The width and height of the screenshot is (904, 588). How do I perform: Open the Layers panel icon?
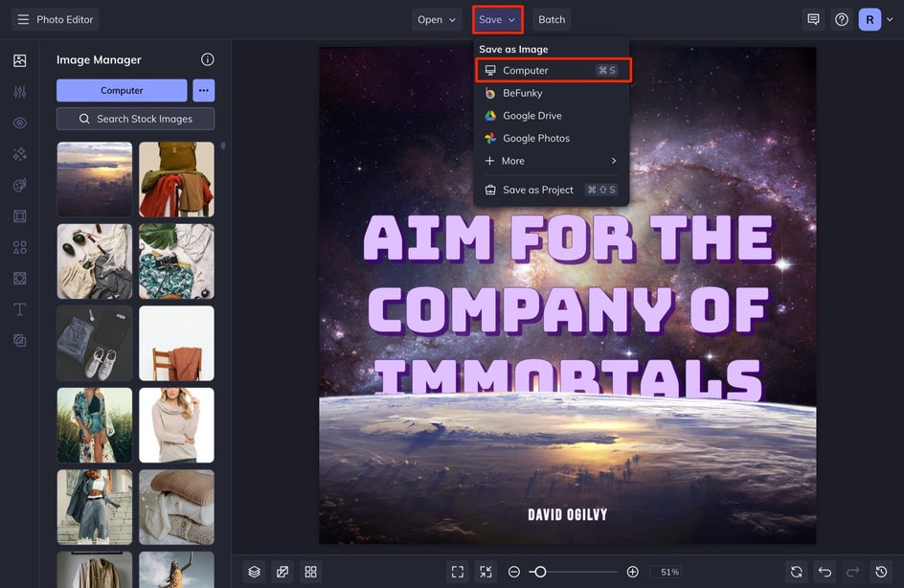click(255, 572)
